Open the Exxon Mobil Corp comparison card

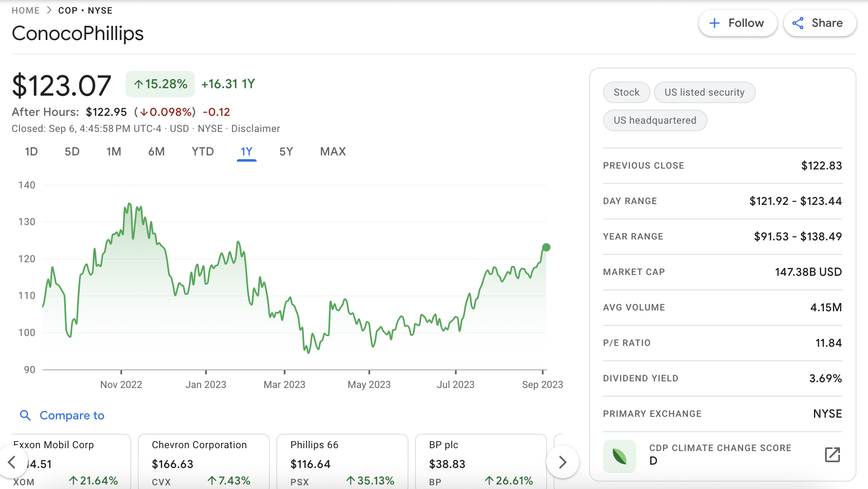click(x=71, y=462)
